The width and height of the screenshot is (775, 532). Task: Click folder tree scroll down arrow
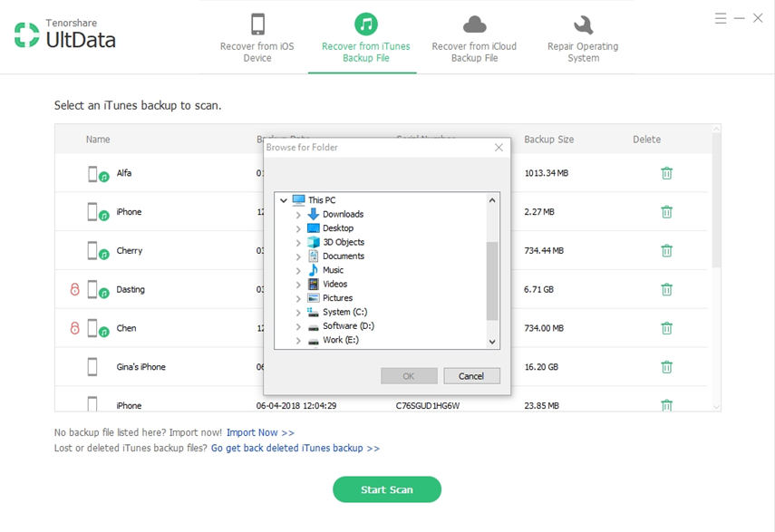click(x=492, y=342)
